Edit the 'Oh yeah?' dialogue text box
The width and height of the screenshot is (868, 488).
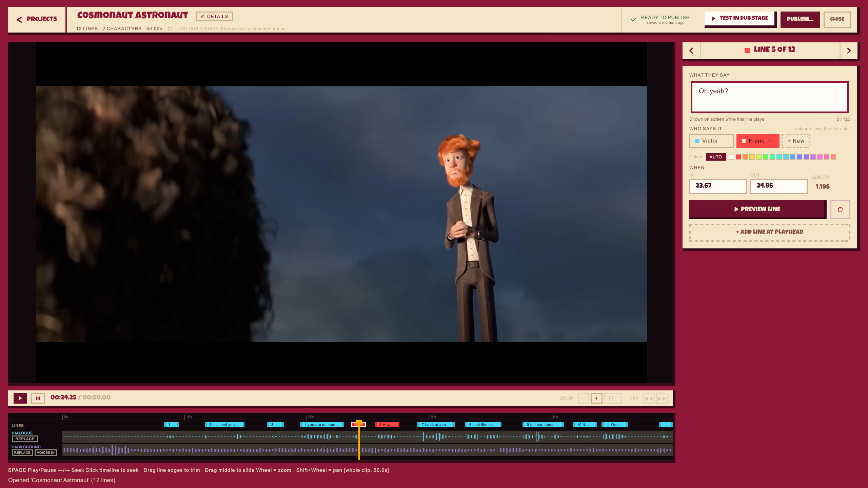[x=769, y=97]
